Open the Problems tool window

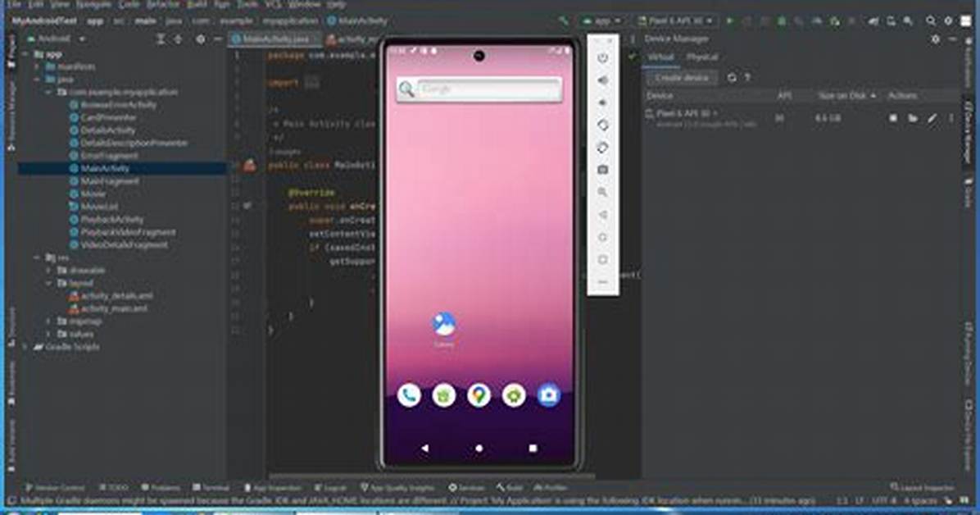[161, 487]
